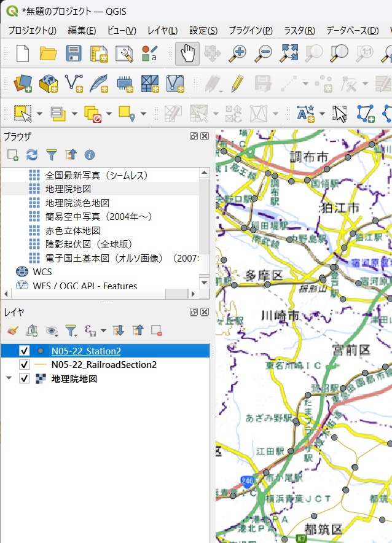Open manage map themes eye menu
Viewport: 392px width, 543px height.
tap(52, 331)
